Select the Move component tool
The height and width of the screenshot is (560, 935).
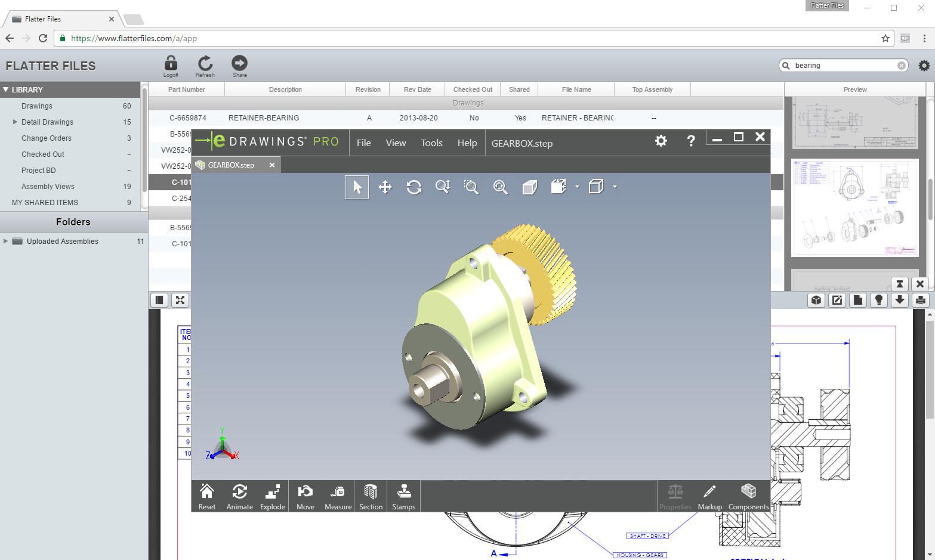click(x=306, y=497)
